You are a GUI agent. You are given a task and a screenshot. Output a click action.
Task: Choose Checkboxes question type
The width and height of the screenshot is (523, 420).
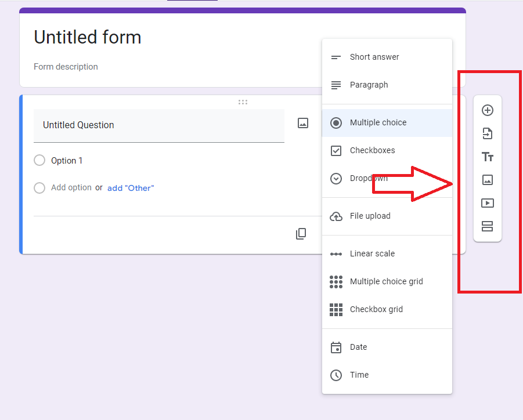tap(387, 150)
